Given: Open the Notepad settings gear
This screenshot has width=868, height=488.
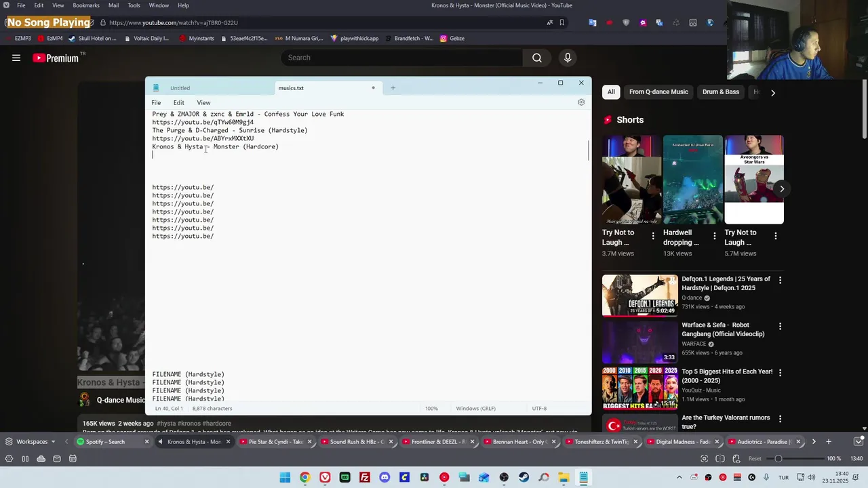Looking at the screenshot, I should 581,102.
